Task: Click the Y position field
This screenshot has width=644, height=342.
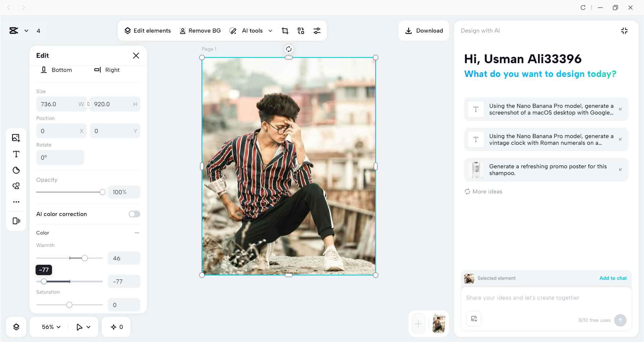Action: pyautogui.click(x=115, y=131)
